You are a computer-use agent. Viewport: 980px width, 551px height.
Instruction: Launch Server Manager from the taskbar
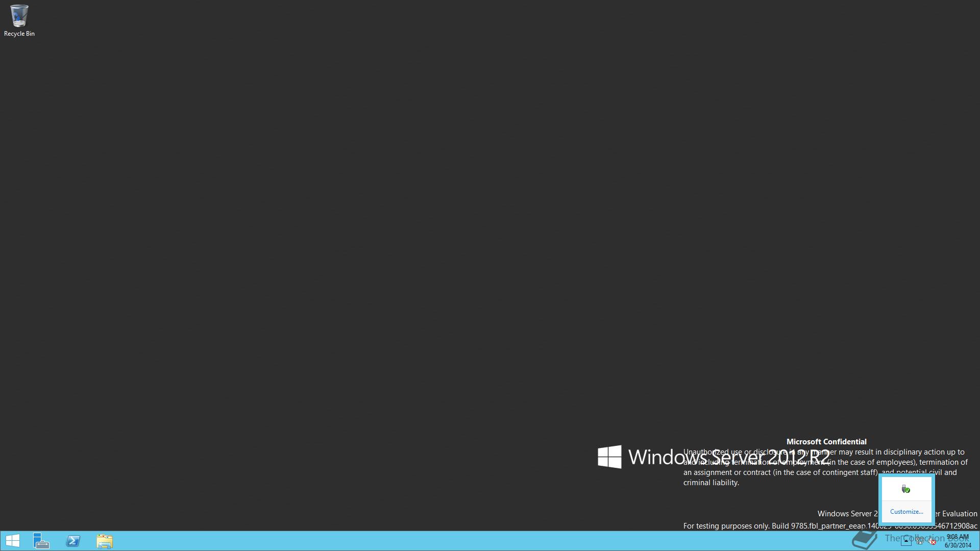click(x=41, y=541)
